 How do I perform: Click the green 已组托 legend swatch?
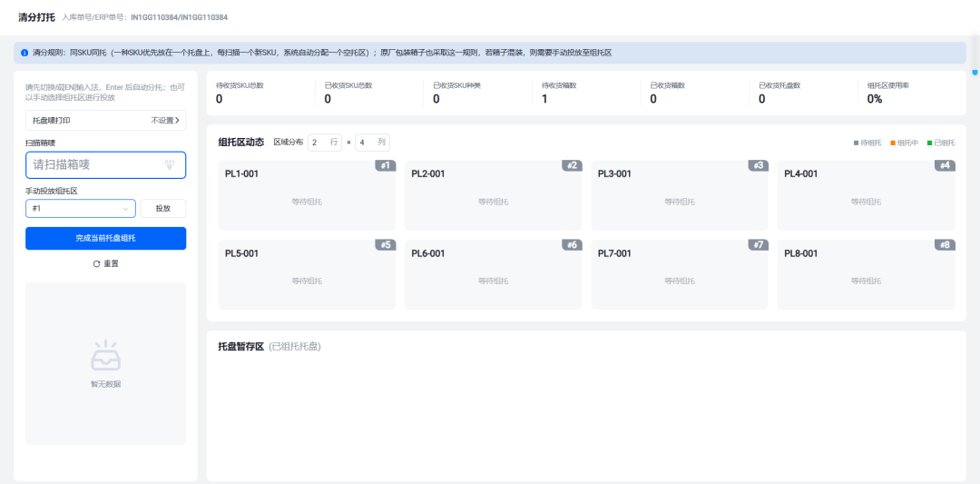(x=929, y=143)
